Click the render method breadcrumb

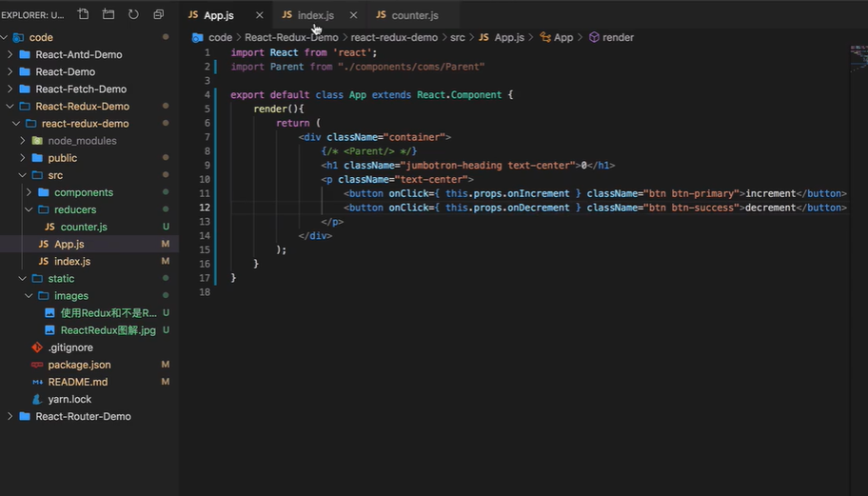[x=618, y=37]
